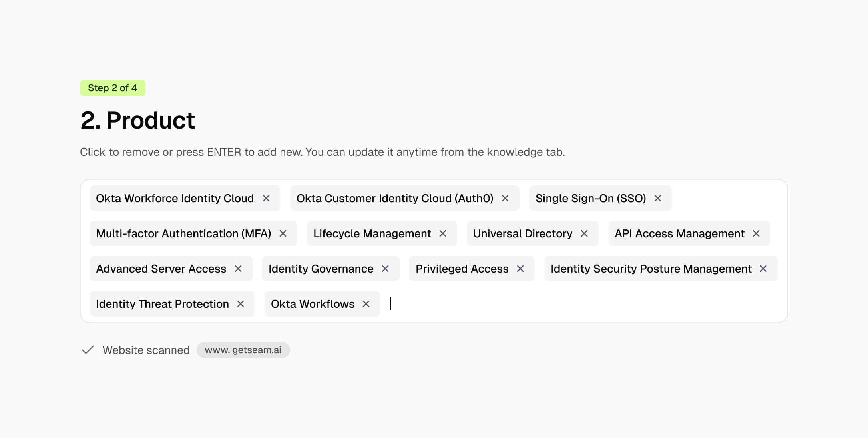Delete the Privileged Access tag

520,269
